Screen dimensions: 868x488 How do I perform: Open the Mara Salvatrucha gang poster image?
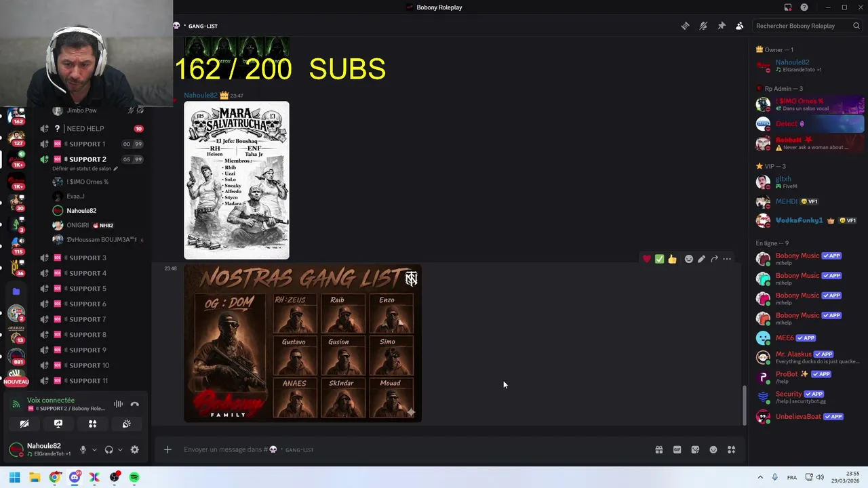click(237, 180)
